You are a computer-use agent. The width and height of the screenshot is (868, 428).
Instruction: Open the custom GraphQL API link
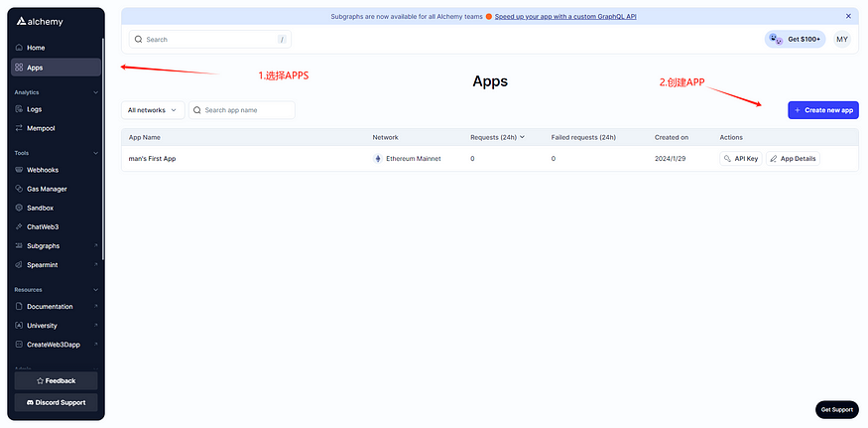[x=565, y=17]
